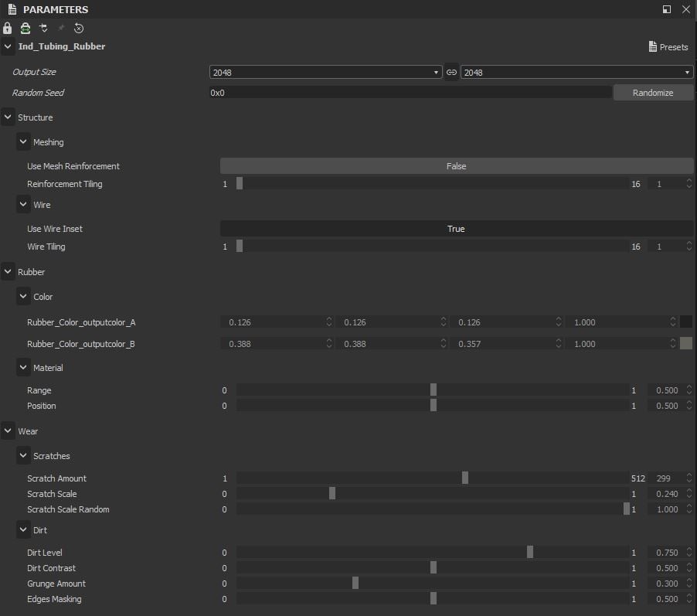The width and height of the screenshot is (697, 616).
Task: Click the Random Seed 0x0 field
Action: point(410,93)
